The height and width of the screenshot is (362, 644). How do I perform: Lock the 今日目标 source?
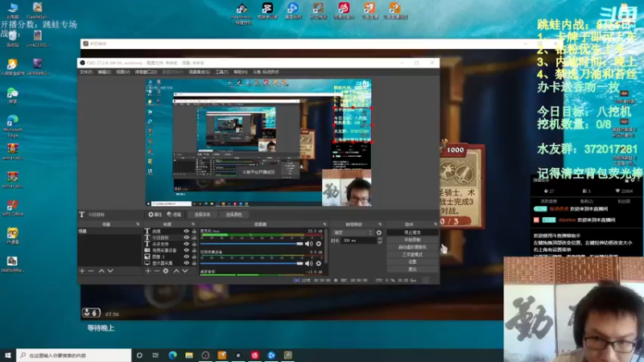tap(194, 237)
